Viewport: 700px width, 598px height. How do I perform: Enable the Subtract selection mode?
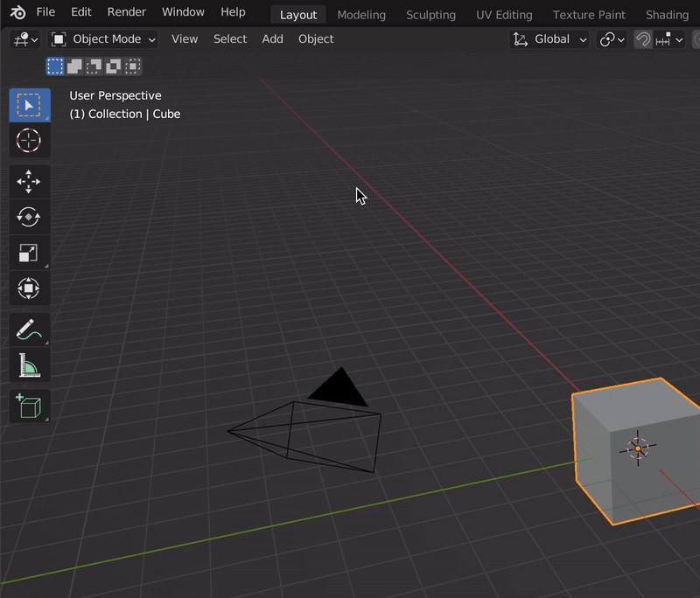pos(94,66)
